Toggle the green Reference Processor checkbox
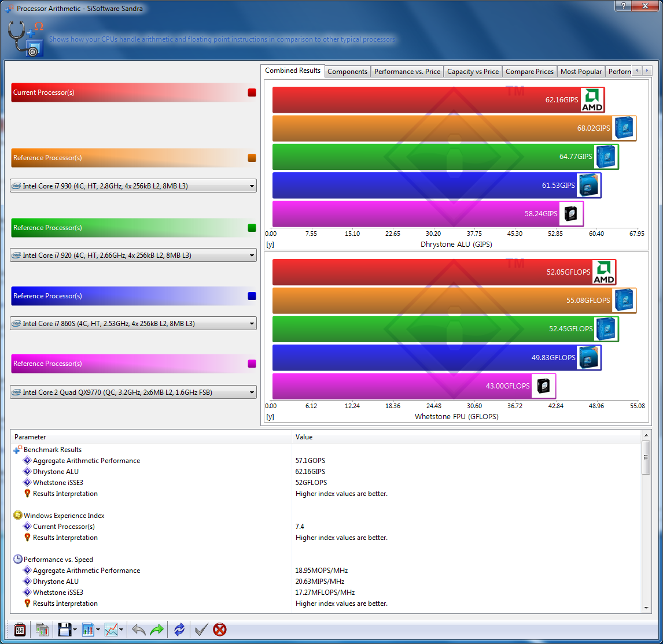This screenshot has width=663, height=644. pyautogui.click(x=252, y=228)
